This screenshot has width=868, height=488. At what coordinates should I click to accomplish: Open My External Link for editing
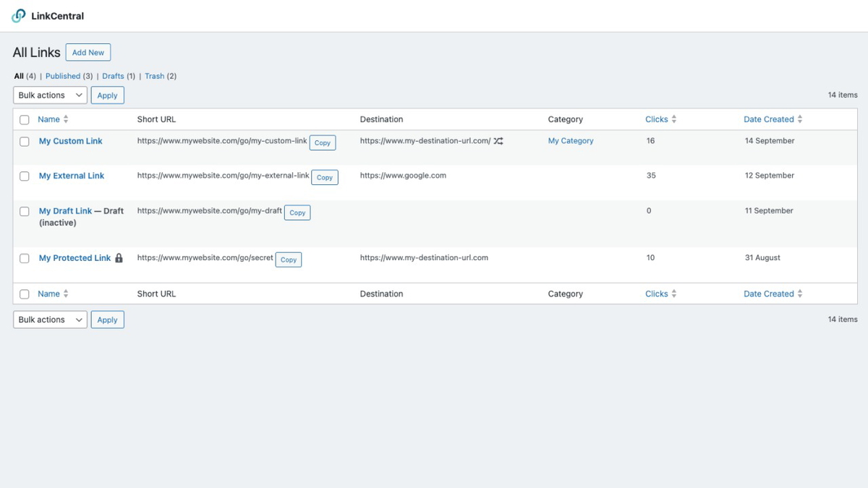[x=71, y=175]
